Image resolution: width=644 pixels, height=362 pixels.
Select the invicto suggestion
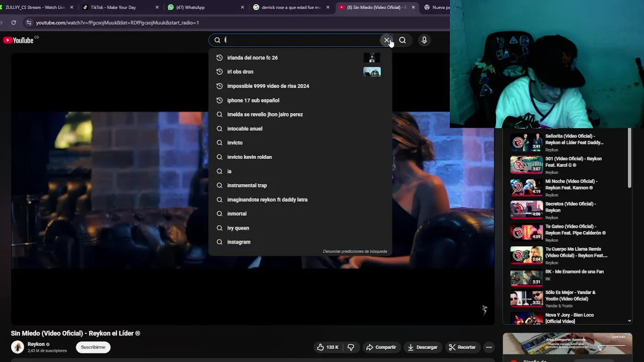pos(300,143)
